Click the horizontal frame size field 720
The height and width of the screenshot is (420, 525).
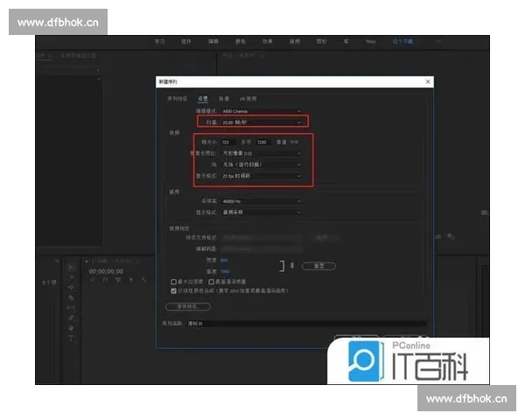227,141
